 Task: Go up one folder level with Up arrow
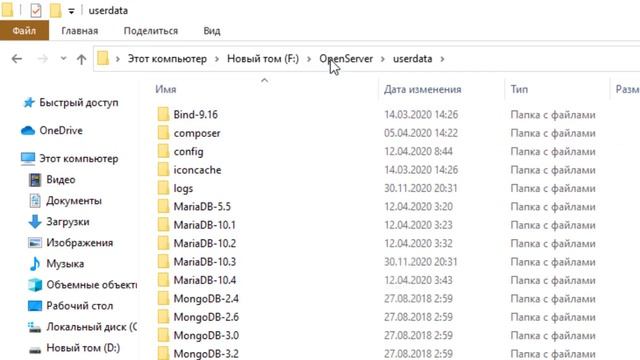point(82,59)
